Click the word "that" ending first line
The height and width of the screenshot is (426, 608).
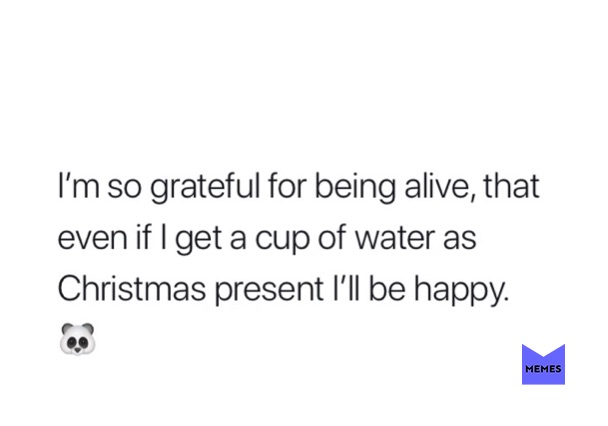[511, 187]
